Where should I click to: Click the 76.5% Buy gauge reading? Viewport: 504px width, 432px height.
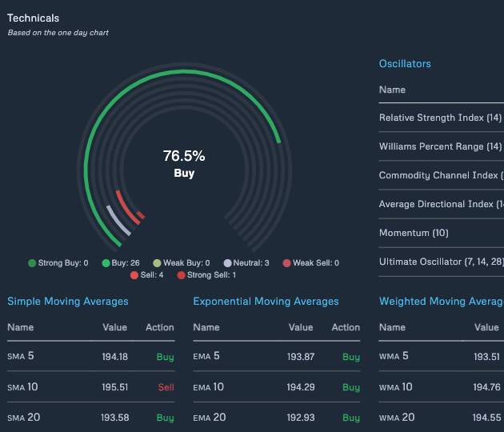click(184, 163)
